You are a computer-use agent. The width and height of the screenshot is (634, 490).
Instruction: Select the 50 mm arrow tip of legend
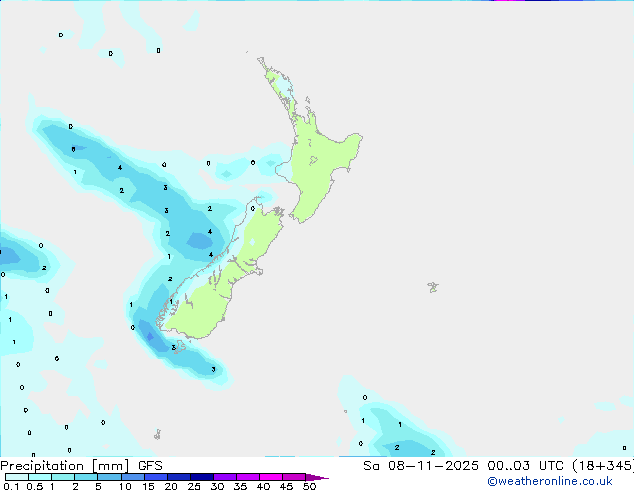tap(317, 477)
